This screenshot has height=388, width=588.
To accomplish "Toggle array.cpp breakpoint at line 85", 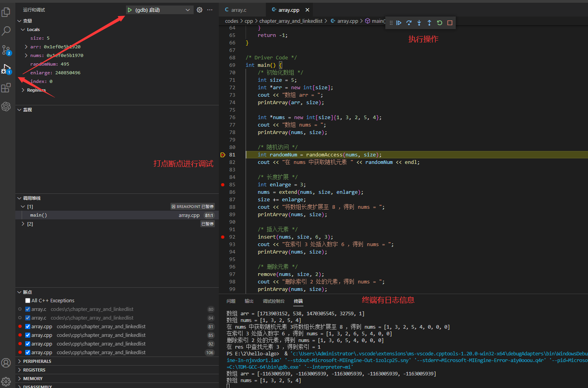I will point(28,335).
